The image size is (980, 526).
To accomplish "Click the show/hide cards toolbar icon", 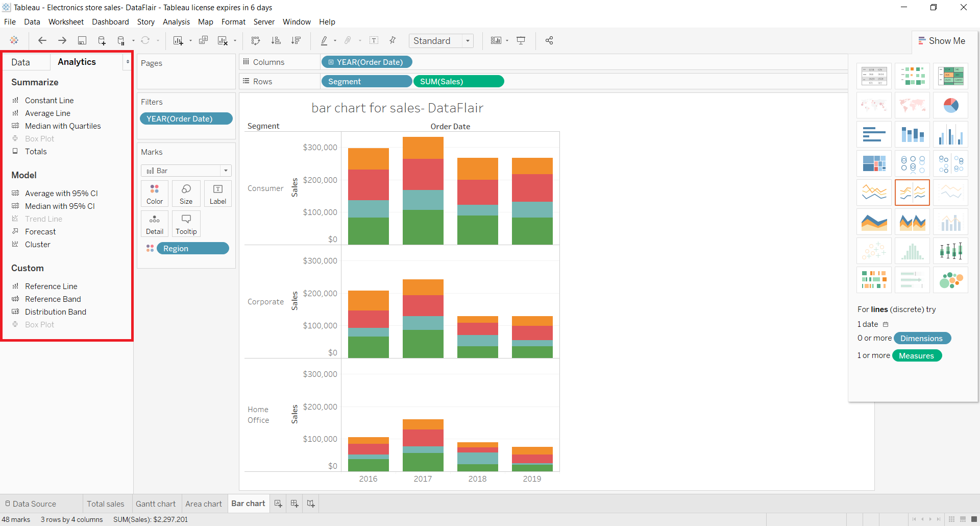I will (x=496, y=40).
